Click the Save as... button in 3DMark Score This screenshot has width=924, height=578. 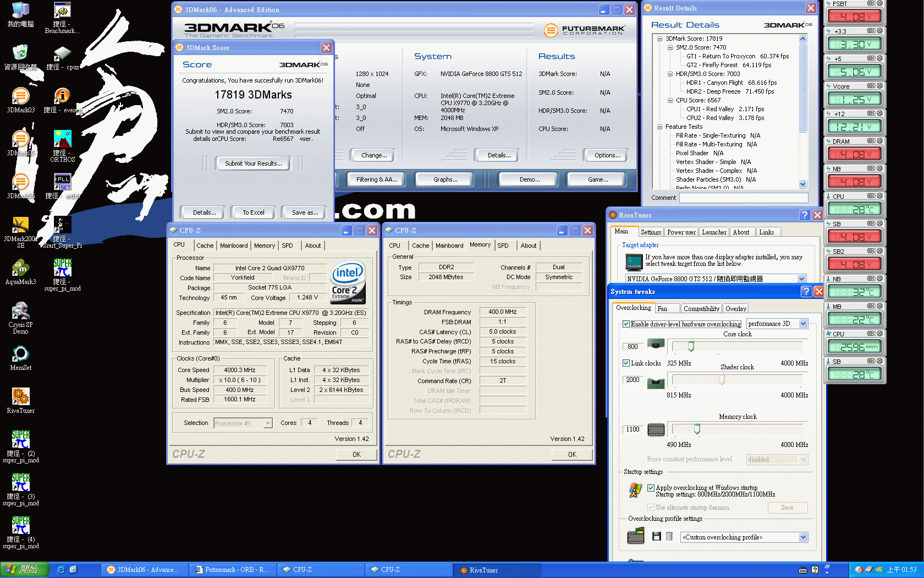(305, 212)
